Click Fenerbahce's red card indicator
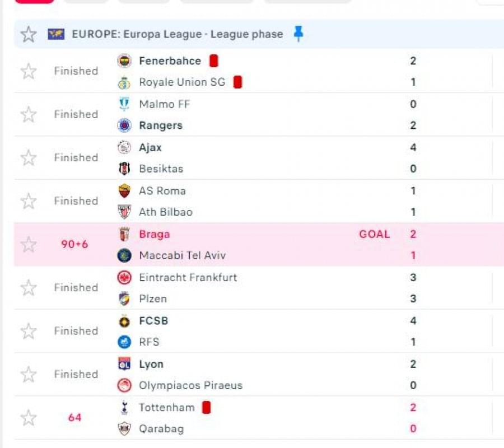This screenshot has width=504, height=448. pyautogui.click(x=214, y=60)
